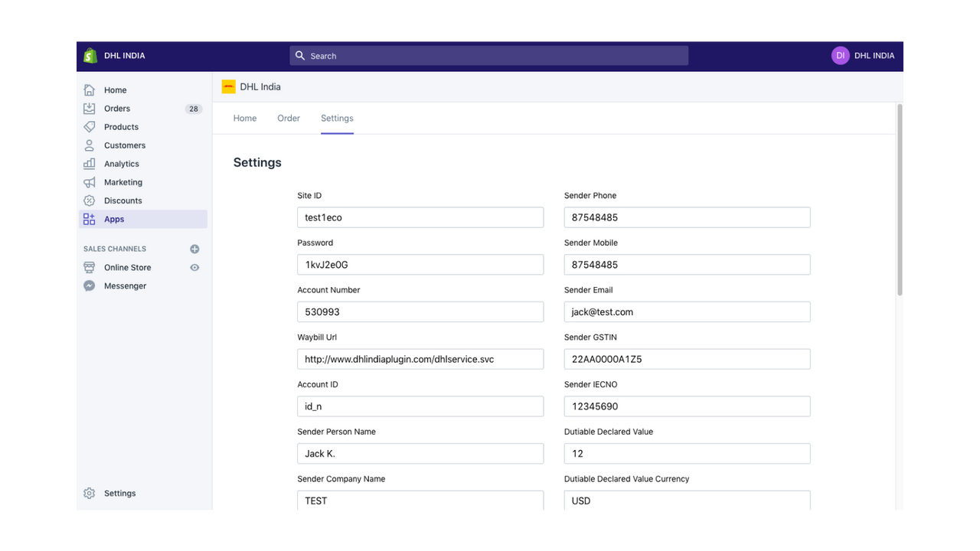Click the Waybill Url field
Viewport: 980px width, 551px height.
tap(420, 359)
